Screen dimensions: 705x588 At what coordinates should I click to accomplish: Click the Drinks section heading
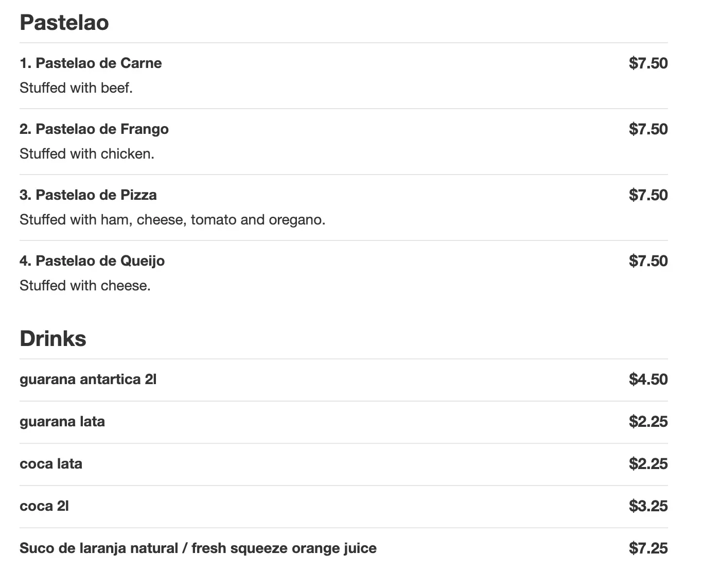point(53,339)
